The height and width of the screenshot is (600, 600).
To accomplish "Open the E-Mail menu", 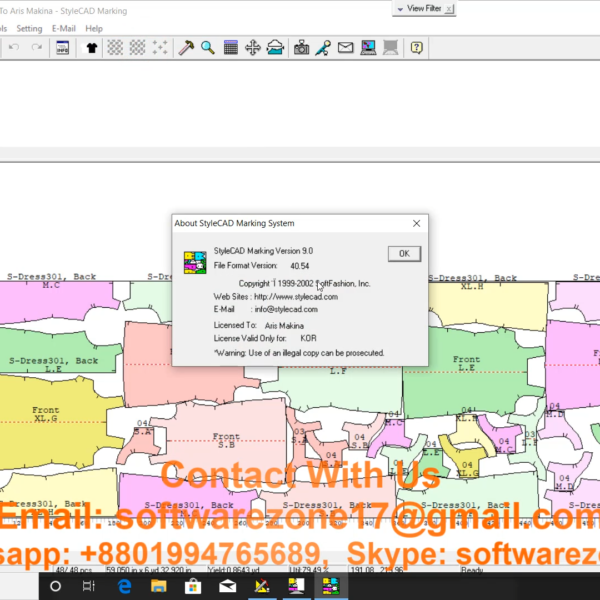I will pyautogui.click(x=63, y=29).
